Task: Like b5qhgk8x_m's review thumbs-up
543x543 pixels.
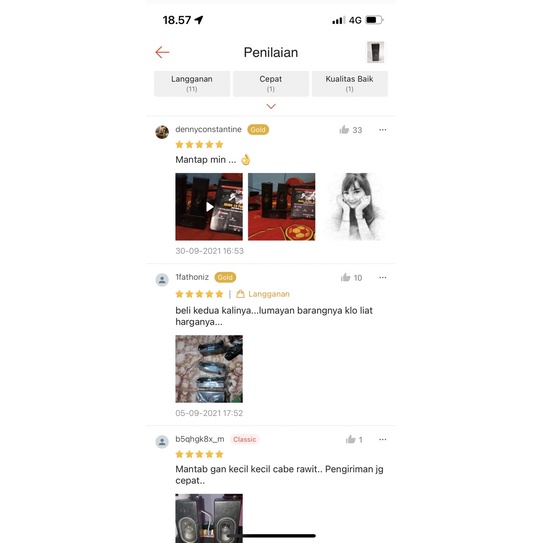Action: point(350,439)
